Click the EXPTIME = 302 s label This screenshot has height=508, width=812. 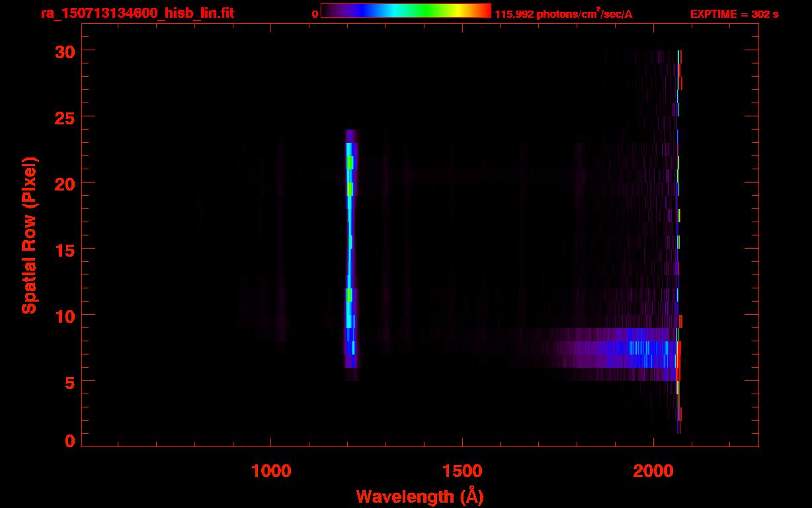point(734,14)
